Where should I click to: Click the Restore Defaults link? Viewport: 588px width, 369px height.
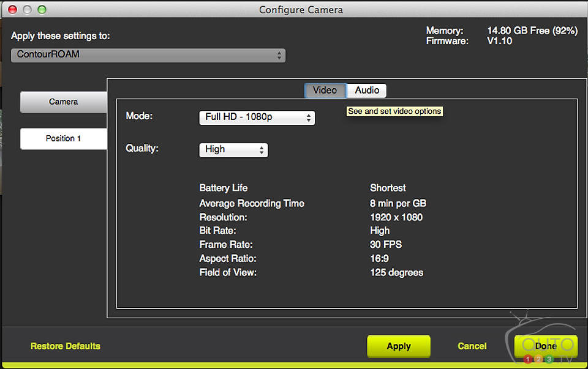(x=66, y=346)
